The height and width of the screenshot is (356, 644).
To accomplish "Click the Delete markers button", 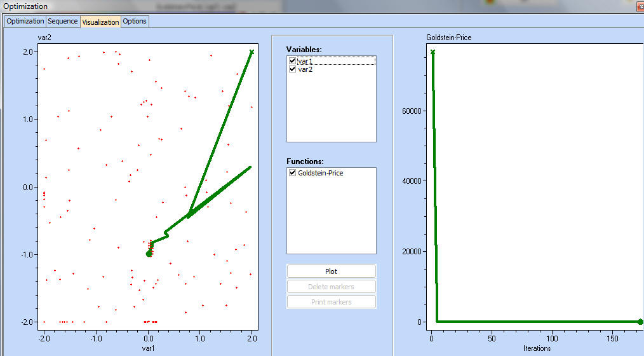I will pyautogui.click(x=331, y=287).
